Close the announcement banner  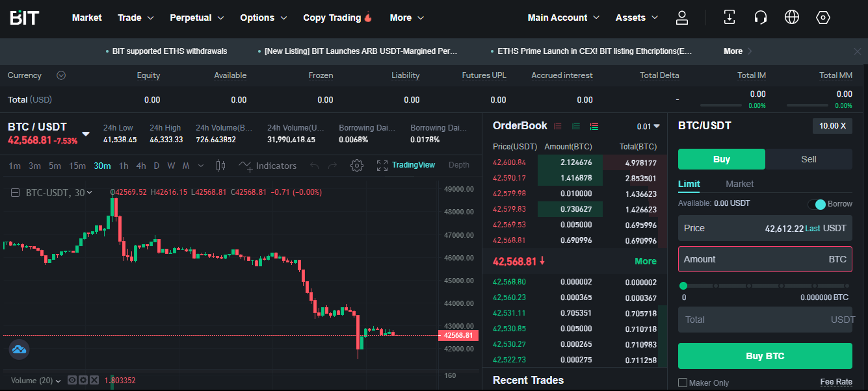(x=858, y=51)
